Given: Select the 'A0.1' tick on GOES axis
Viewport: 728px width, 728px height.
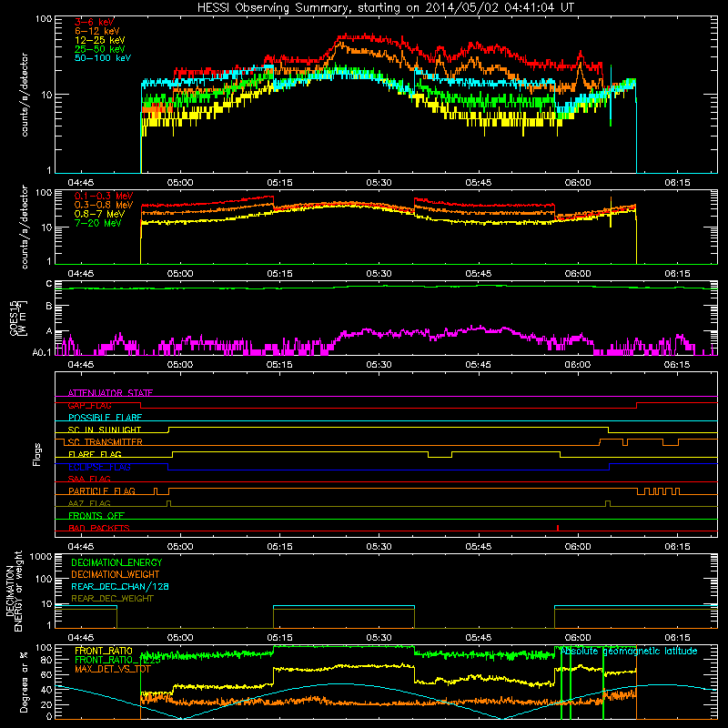Looking at the screenshot, I should click(x=42, y=352).
